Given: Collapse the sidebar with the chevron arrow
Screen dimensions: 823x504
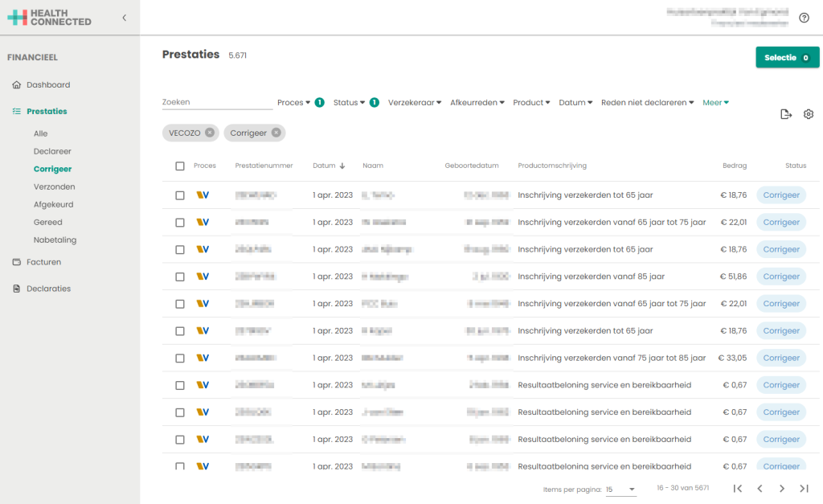Looking at the screenshot, I should 124,18.
